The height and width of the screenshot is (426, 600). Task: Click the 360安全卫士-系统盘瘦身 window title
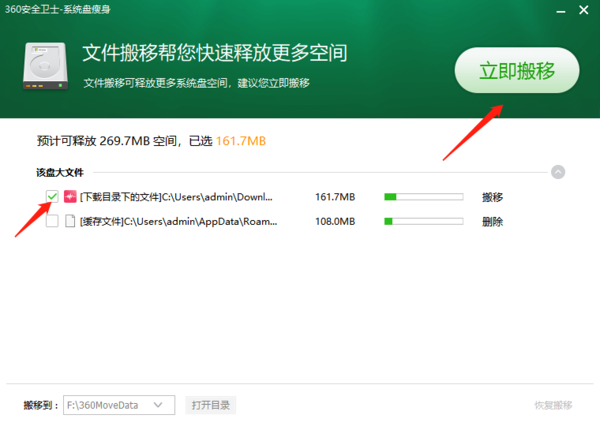pos(57,9)
